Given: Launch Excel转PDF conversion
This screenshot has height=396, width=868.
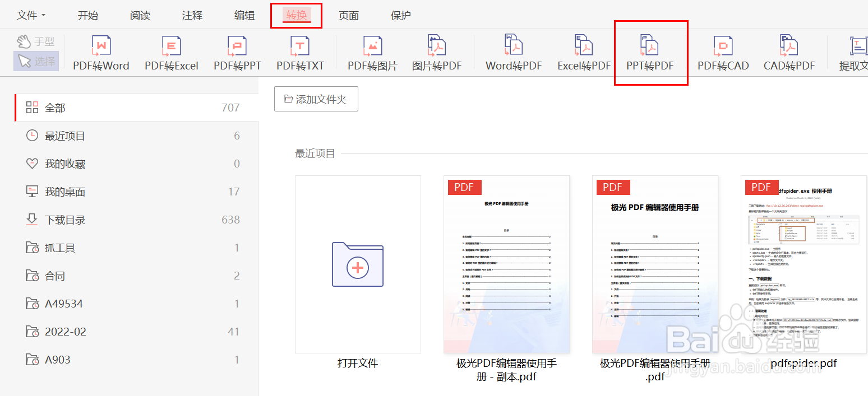Looking at the screenshot, I should [x=584, y=54].
